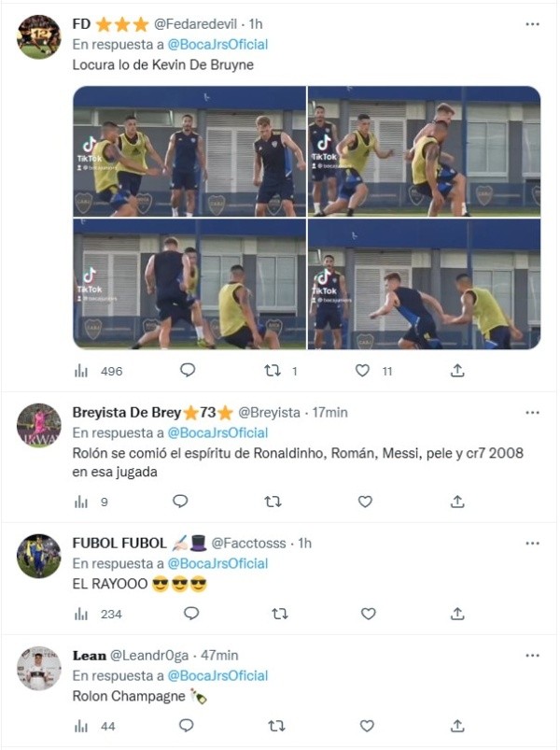Reply to Lean's Rolon Champagne tweet
This screenshot has width=560, height=750.
186,726
